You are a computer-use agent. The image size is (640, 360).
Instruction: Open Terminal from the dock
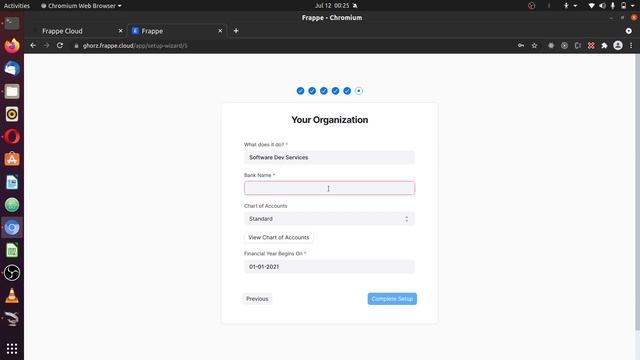[12, 23]
